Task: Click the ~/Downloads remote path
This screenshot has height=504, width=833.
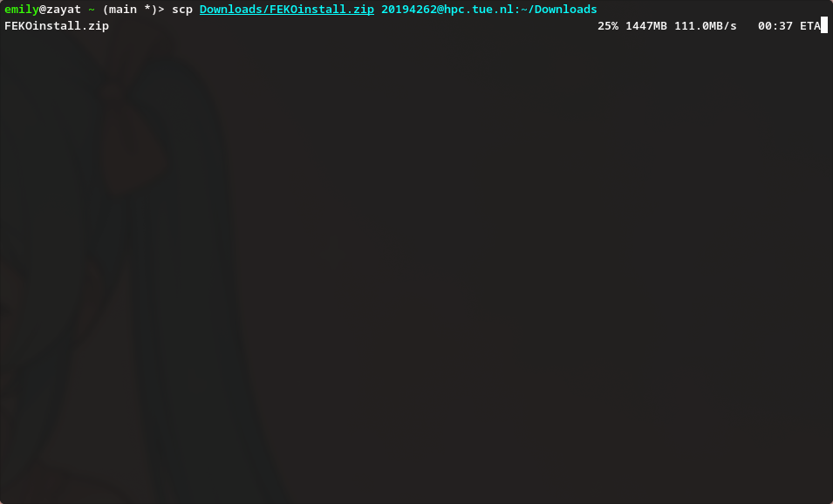Action: (559, 10)
